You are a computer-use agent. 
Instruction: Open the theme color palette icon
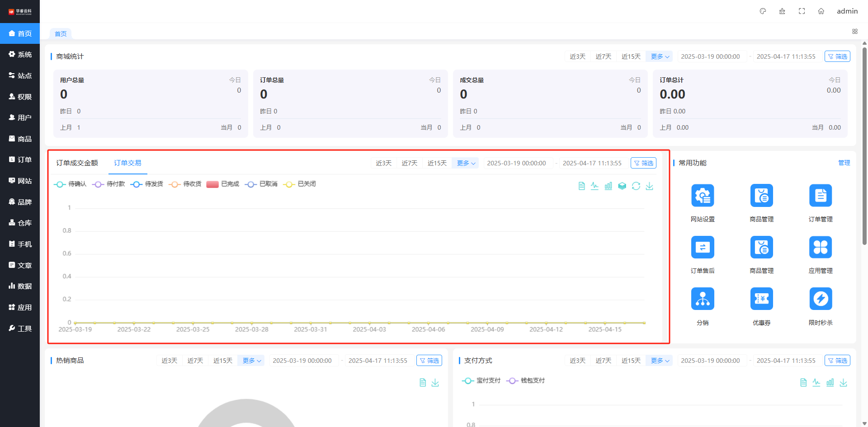[763, 11]
